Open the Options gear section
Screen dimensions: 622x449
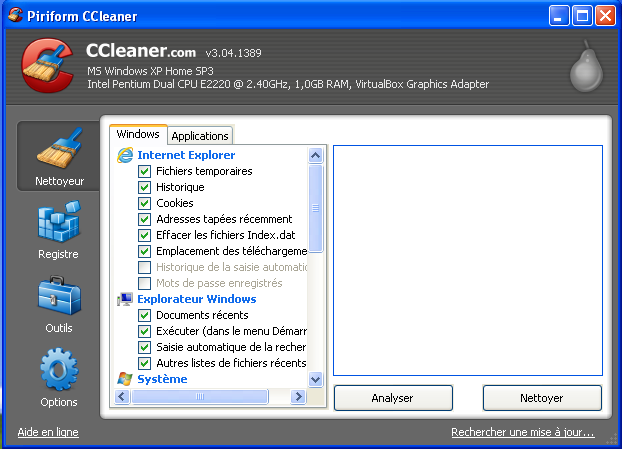tap(59, 378)
